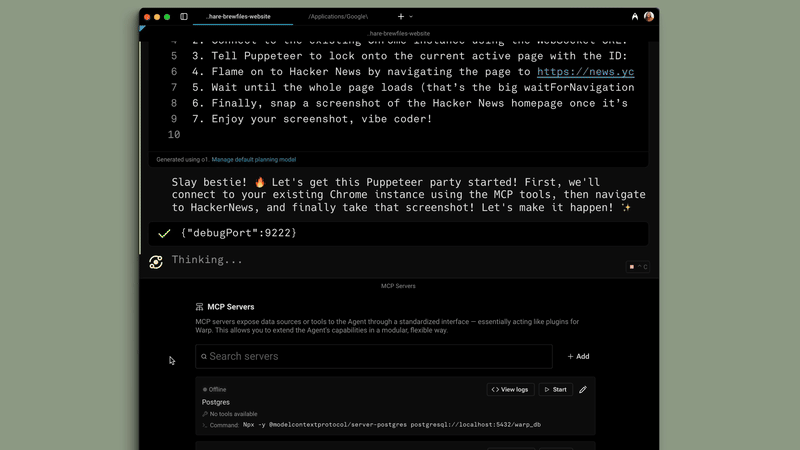Click the green checkmark beside debugPort output
Image resolution: width=800 pixels, height=450 pixels.
164,233
